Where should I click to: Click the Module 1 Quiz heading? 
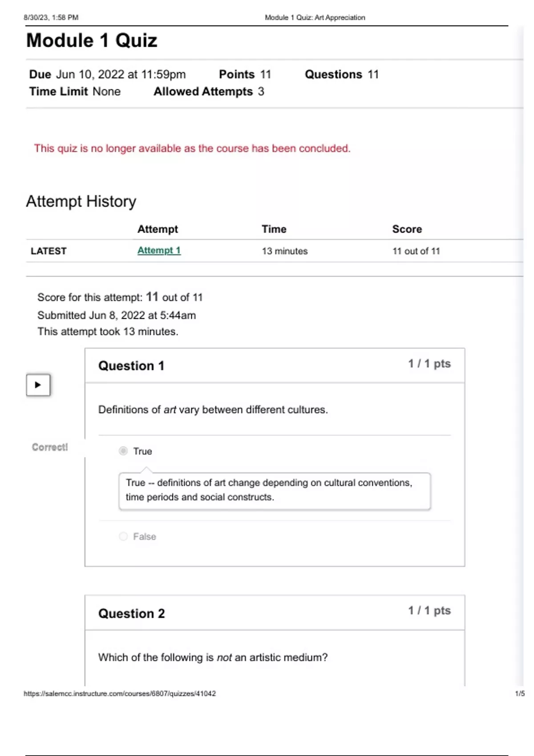92,40
